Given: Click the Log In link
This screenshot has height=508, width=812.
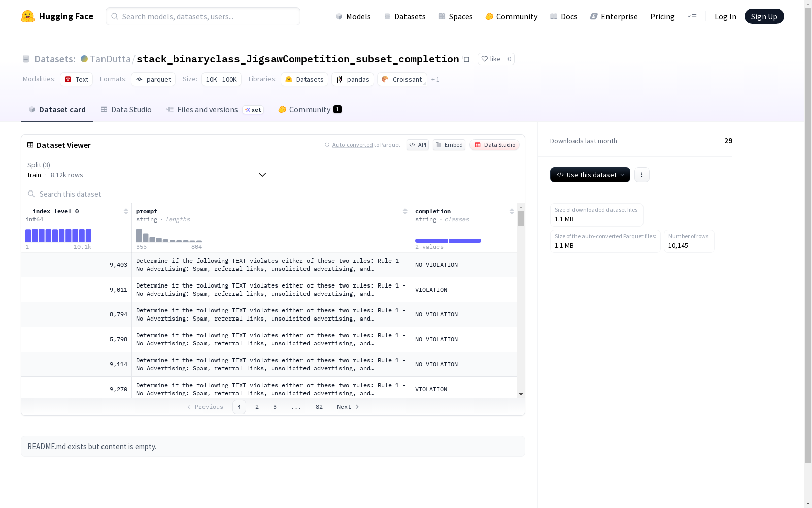Looking at the screenshot, I should click(x=725, y=16).
